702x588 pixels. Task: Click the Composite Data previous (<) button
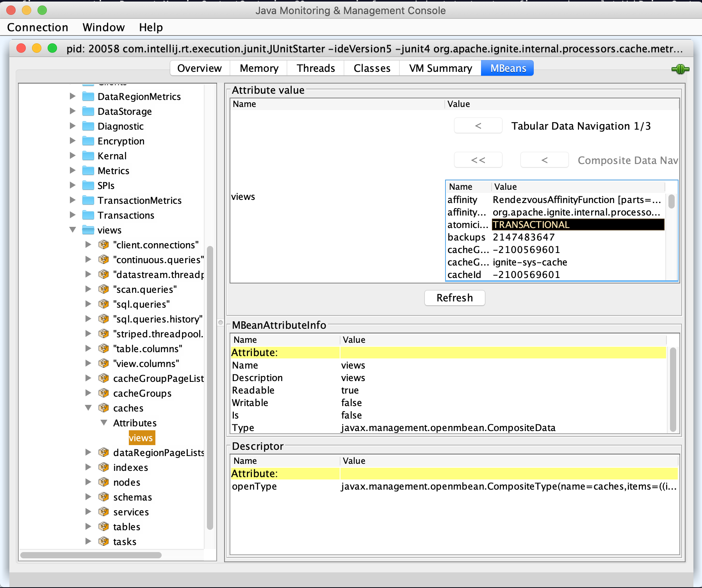coord(544,160)
